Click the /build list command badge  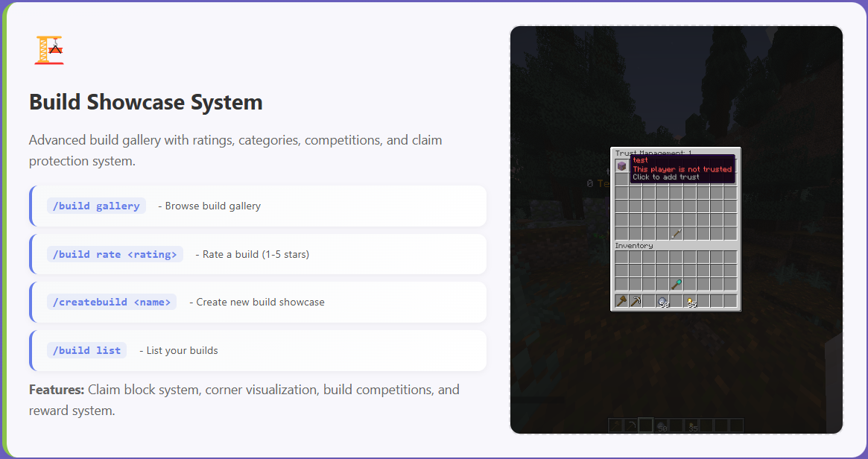86,350
